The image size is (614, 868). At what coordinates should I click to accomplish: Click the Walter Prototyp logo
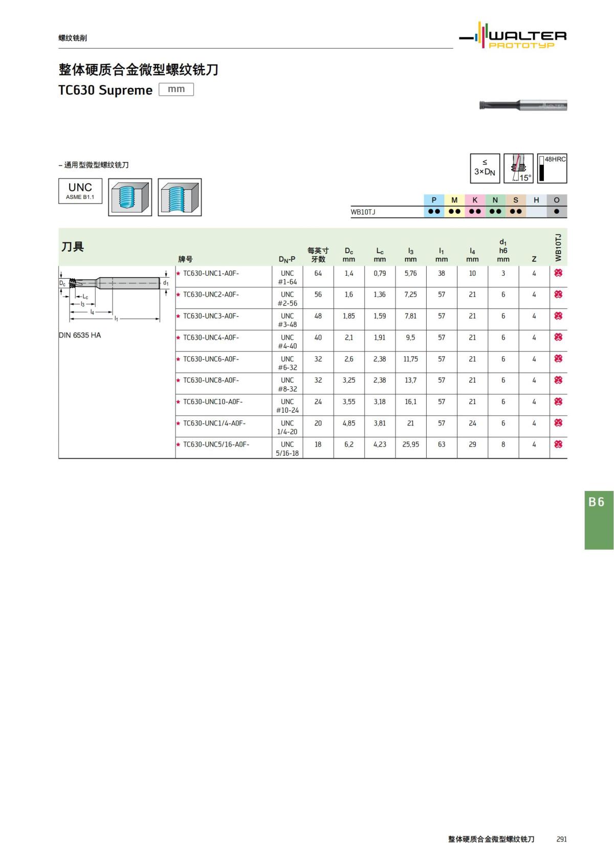click(x=513, y=36)
